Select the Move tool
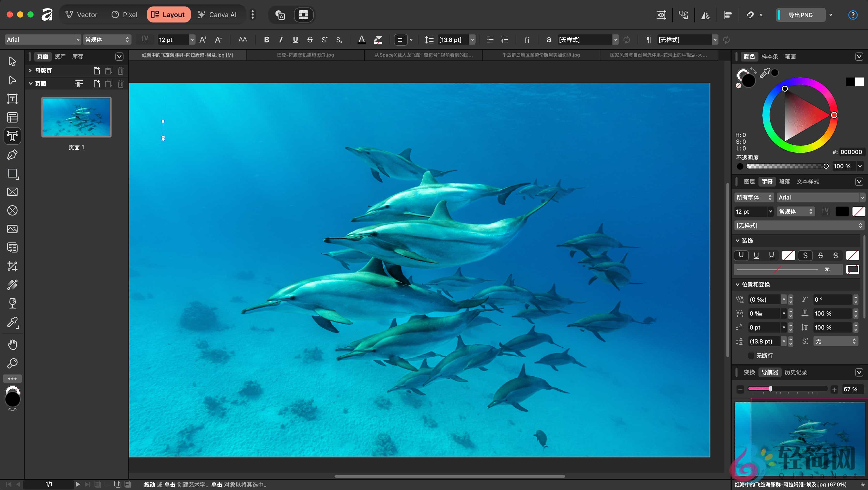Image resolution: width=868 pixels, height=490 pixels. coord(12,61)
